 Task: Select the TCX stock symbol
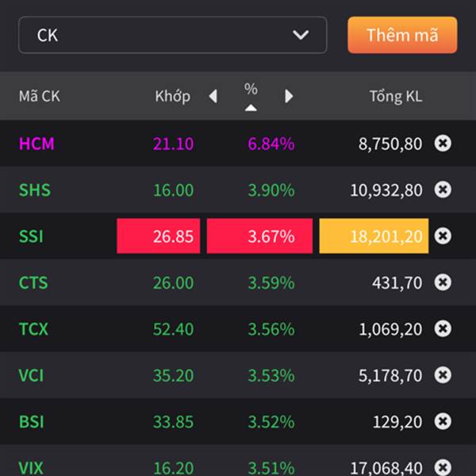coord(33,328)
